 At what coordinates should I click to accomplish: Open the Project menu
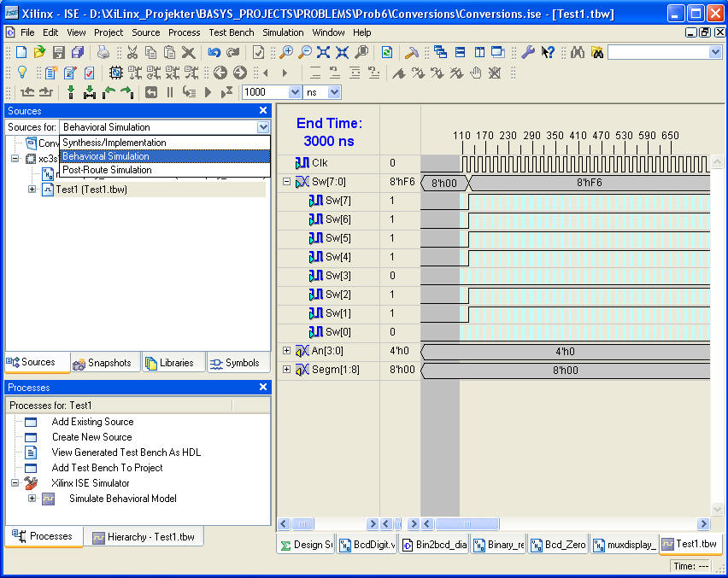click(109, 32)
